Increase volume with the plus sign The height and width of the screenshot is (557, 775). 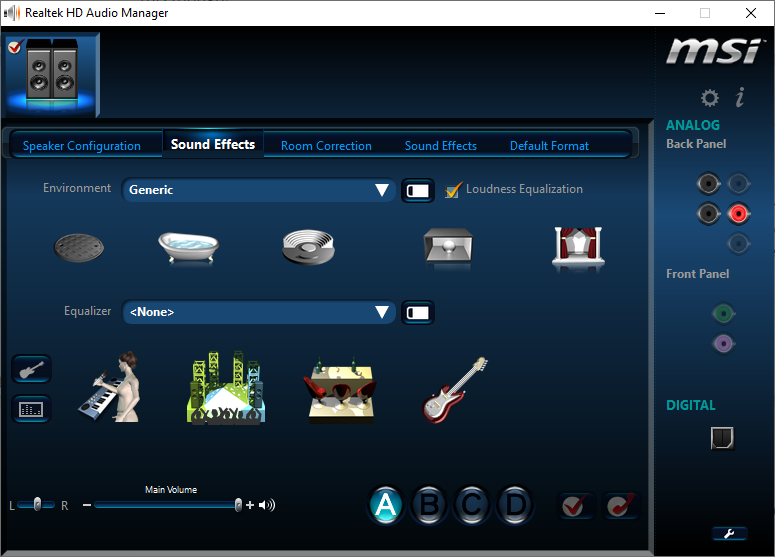[x=250, y=505]
